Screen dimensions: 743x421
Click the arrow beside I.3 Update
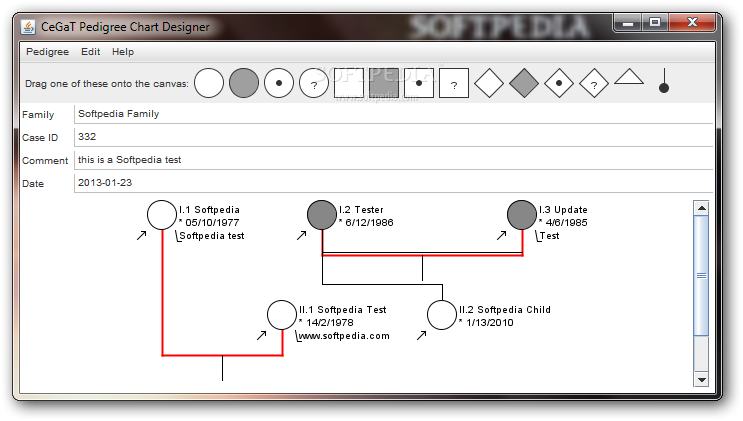click(x=502, y=235)
